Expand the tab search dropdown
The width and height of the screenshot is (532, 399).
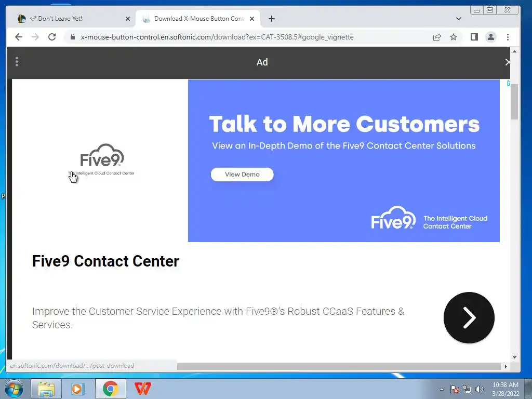point(459,19)
